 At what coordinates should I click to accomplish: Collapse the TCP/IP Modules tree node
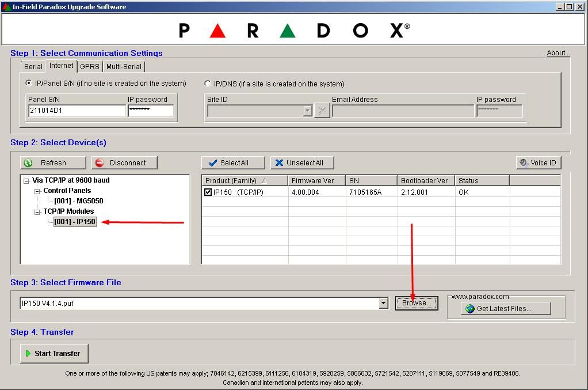[37, 212]
